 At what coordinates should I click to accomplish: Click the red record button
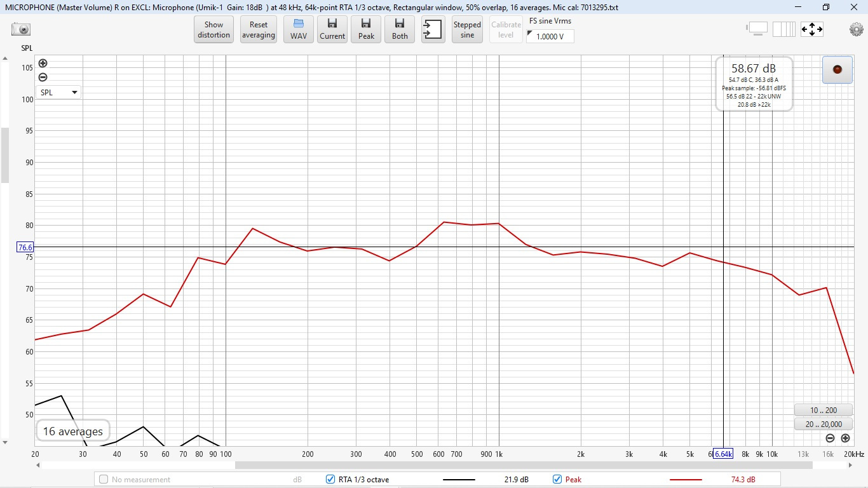[837, 69]
